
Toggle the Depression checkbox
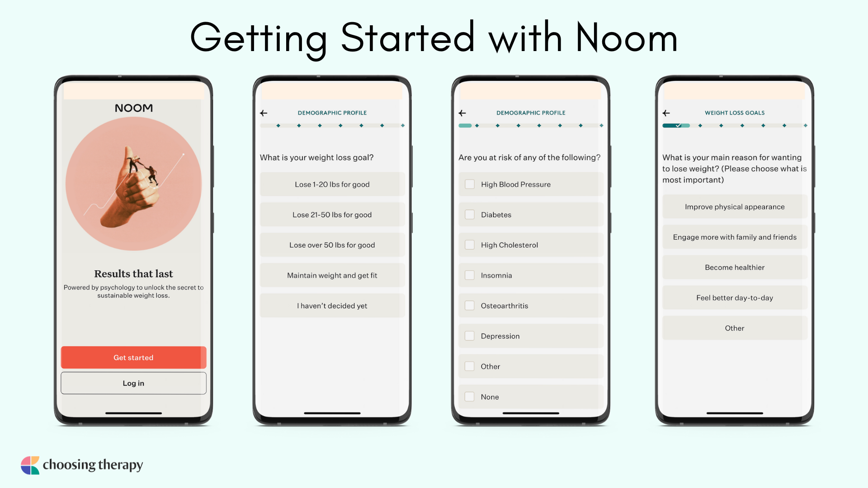(470, 335)
